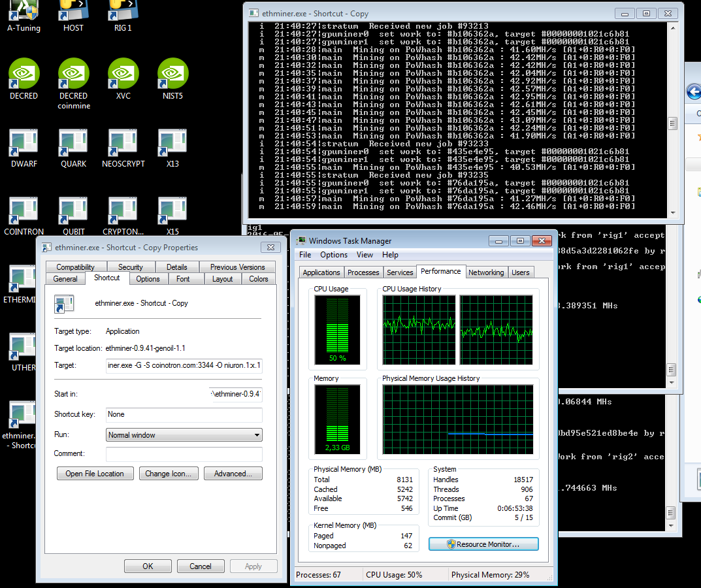Click the Shortcut key field
701x588 pixels.
coord(184,414)
